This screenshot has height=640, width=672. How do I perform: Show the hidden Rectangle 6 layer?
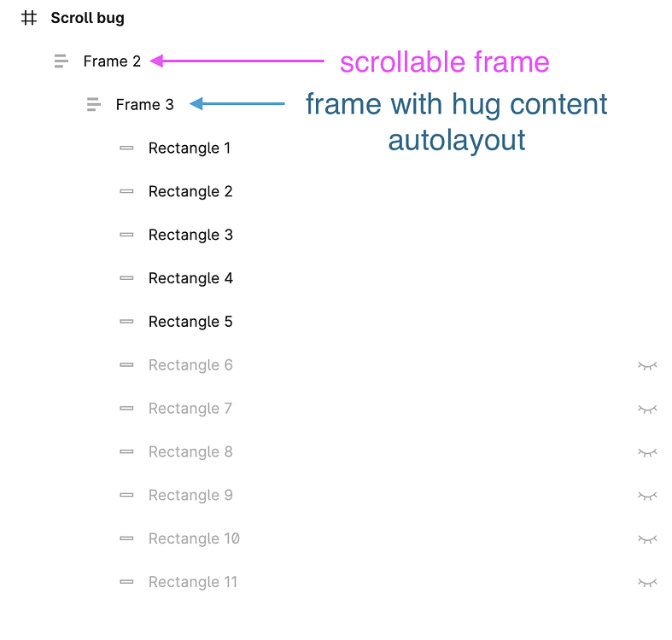click(647, 365)
